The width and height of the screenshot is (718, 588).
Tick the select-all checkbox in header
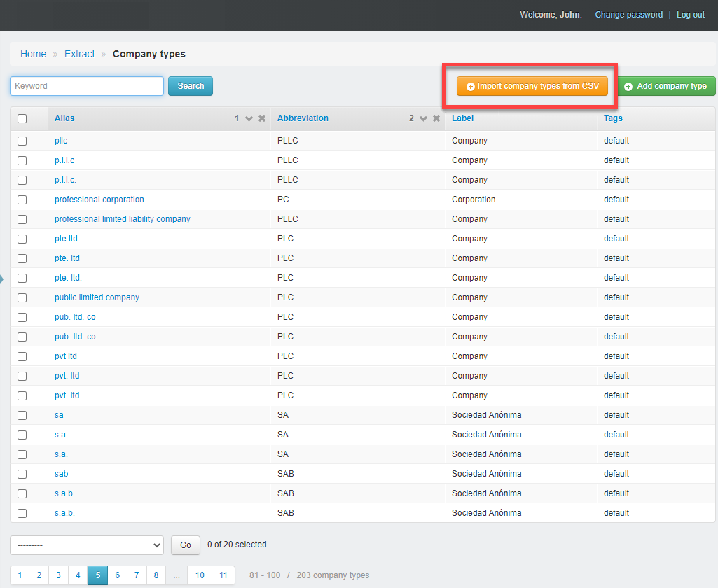[22, 118]
